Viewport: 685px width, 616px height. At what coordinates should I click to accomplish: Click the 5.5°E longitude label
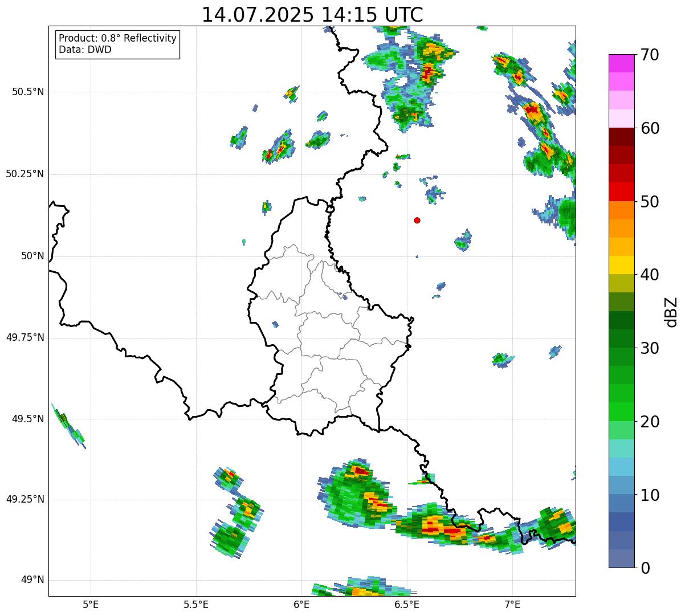click(x=196, y=604)
